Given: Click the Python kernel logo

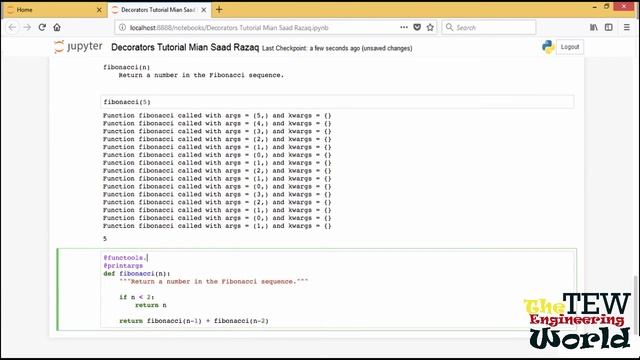Looking at the screenshot, I should 548,47.
